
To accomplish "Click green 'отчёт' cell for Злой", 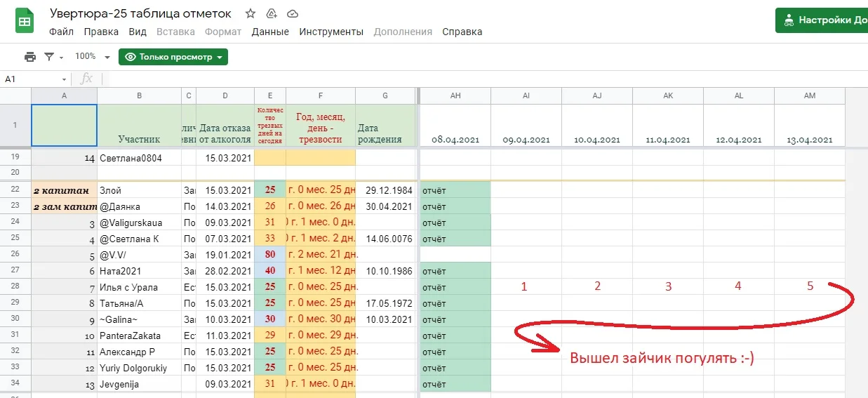I will click(x=455, y=190).
